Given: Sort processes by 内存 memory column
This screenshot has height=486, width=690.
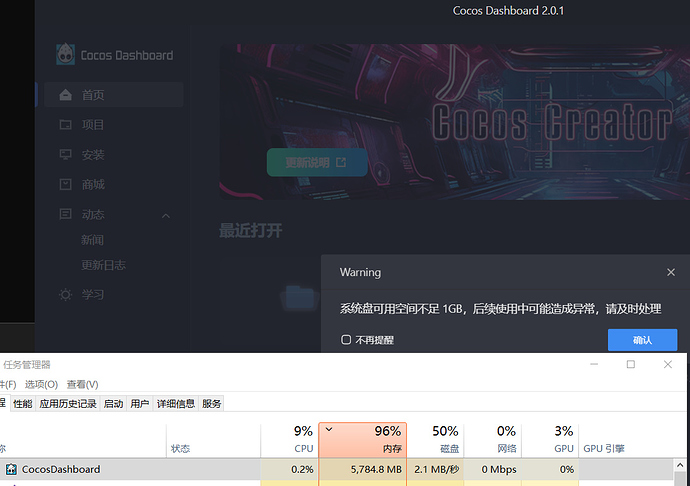Looking at the screenshot, I should 363,441.
